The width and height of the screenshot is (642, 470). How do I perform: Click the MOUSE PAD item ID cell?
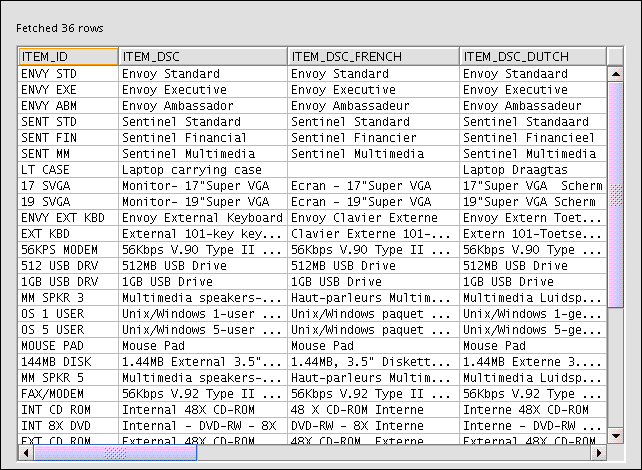pos(68,346)
